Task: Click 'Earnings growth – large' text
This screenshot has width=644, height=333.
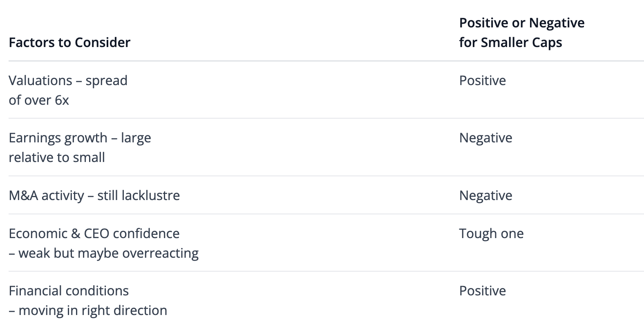Action: [80, 138]
